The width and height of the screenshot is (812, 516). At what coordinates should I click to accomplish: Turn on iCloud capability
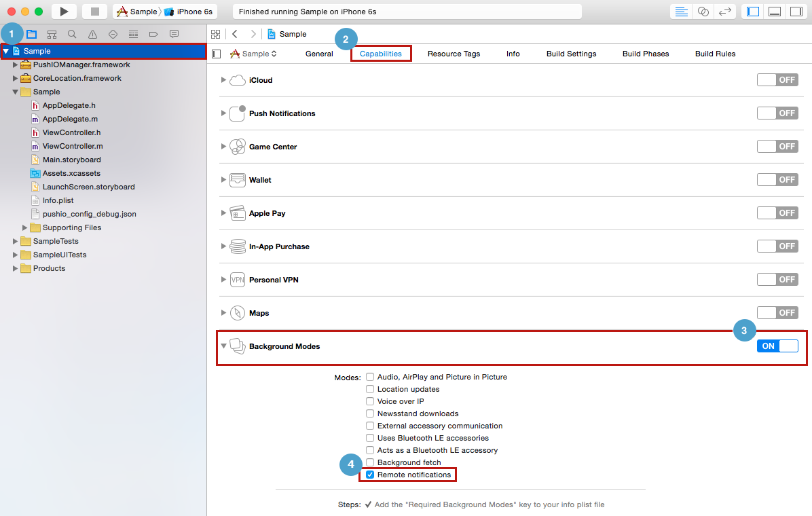(x=777, y=80)
